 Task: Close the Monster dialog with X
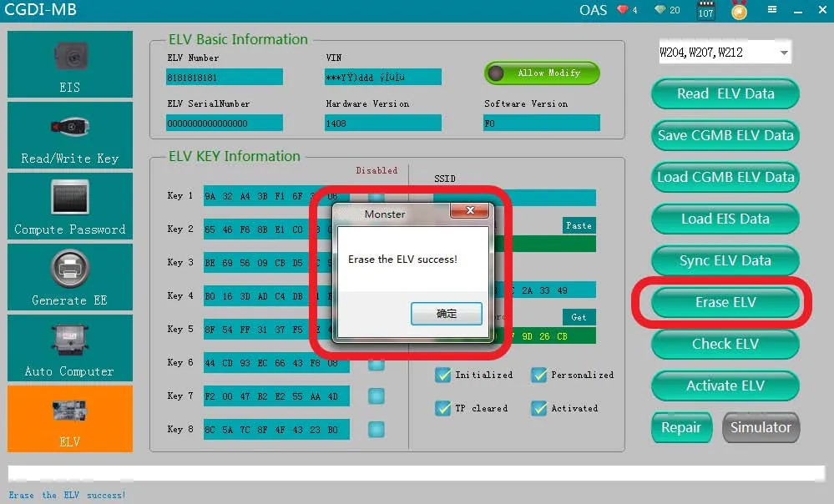pos(470,210)
